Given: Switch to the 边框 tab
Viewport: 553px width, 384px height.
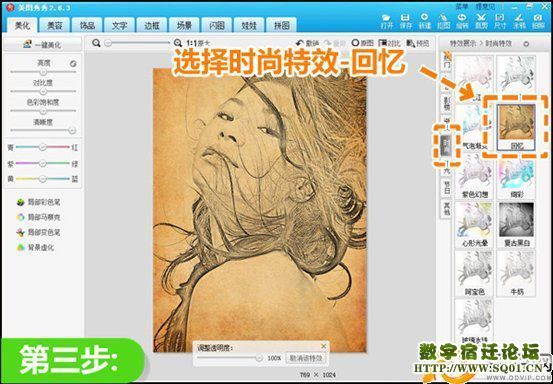Looking at the screenshot, I should pos(152,25).
